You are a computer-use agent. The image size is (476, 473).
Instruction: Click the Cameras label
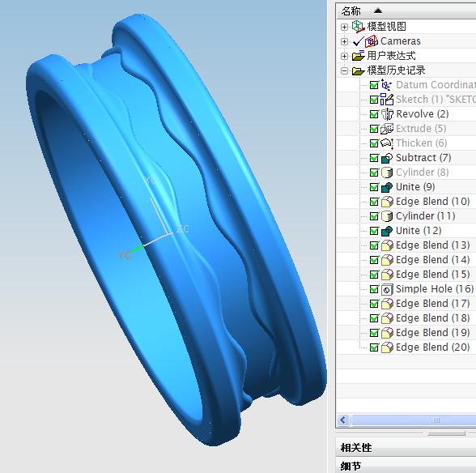pyautogui.click(x=401, y=41)
